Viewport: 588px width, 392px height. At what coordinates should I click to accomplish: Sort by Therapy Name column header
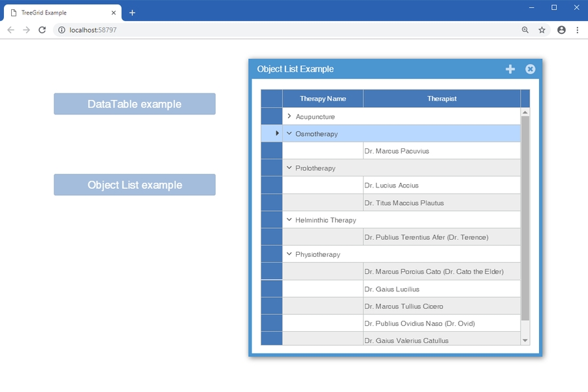pos(323,99)
